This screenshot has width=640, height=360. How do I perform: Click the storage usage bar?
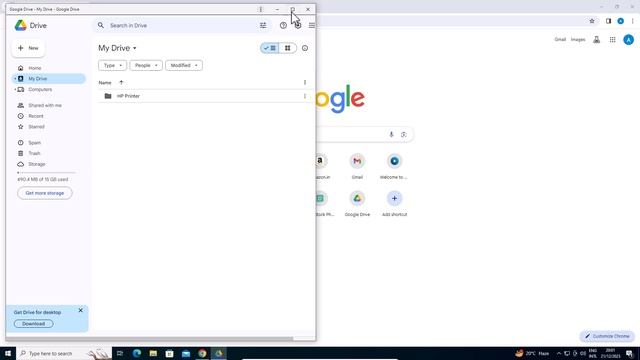click(x=46, y=173)
